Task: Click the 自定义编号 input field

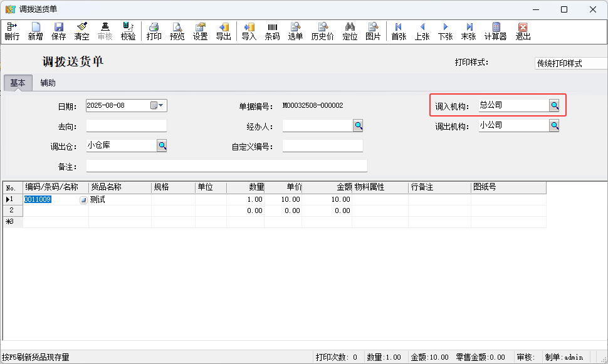Action: pos(323,146)
